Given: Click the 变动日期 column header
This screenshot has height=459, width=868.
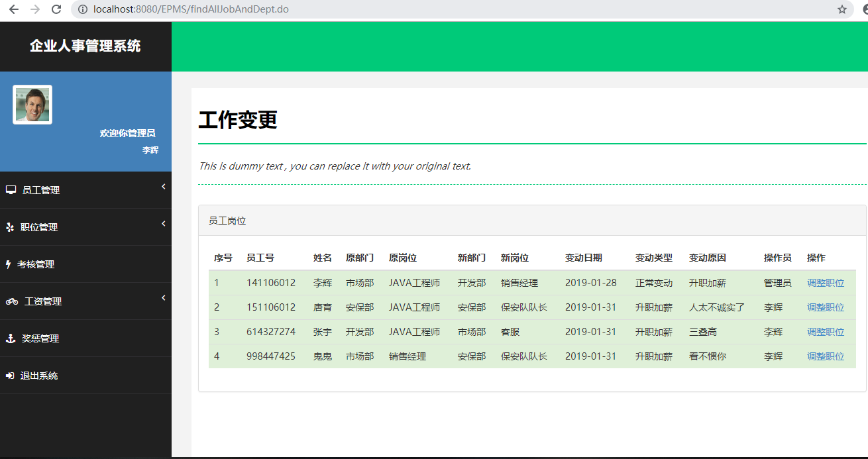Looking at the screenshot, I should pyautogui.click(x=584, y=258).
